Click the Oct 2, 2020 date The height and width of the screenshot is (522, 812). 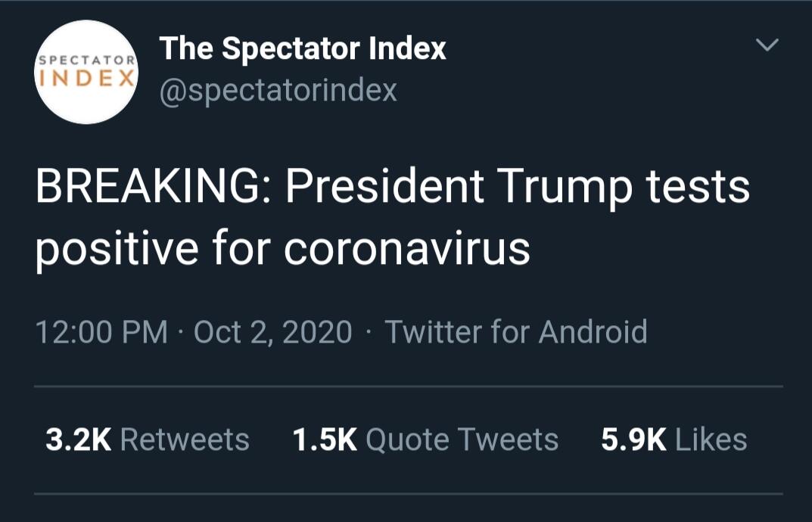tap(273, 332)
